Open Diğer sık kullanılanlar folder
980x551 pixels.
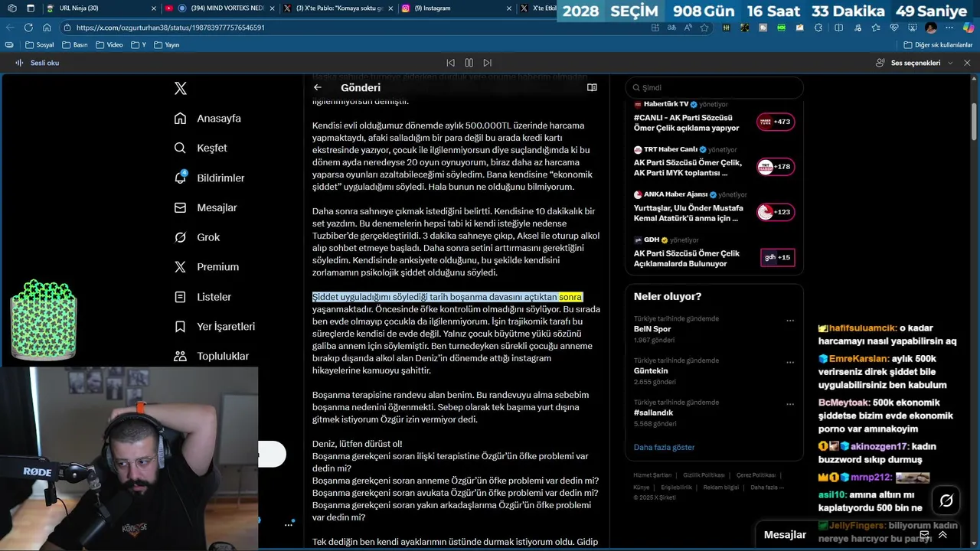[938, 45]
